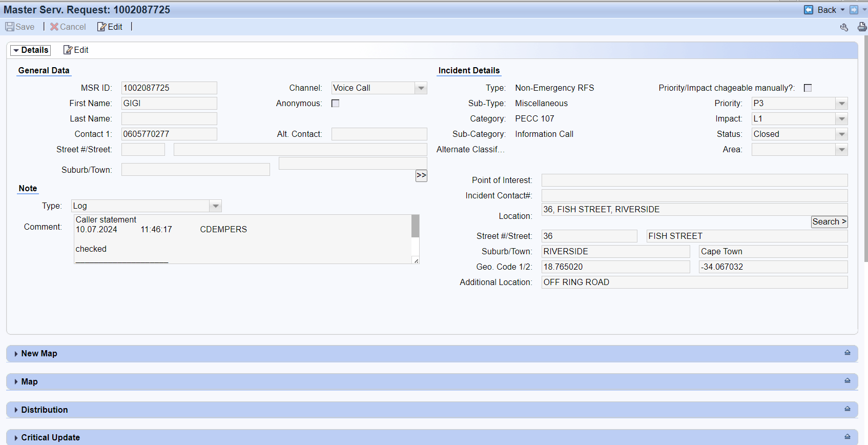The height and width of the screenshot is (445, 868).
Task: Open the Channel Voice Call dropdown
Action: point(421,88)
